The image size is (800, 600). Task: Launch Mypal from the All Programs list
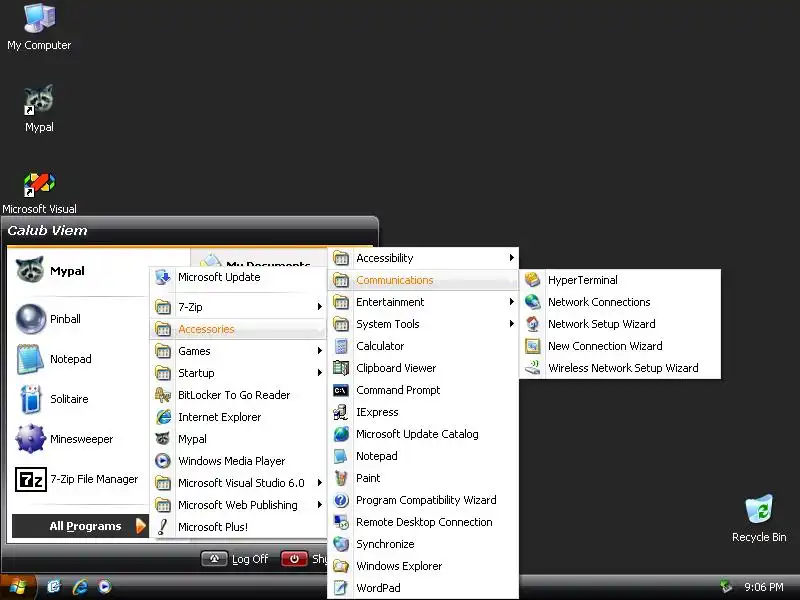238,439
